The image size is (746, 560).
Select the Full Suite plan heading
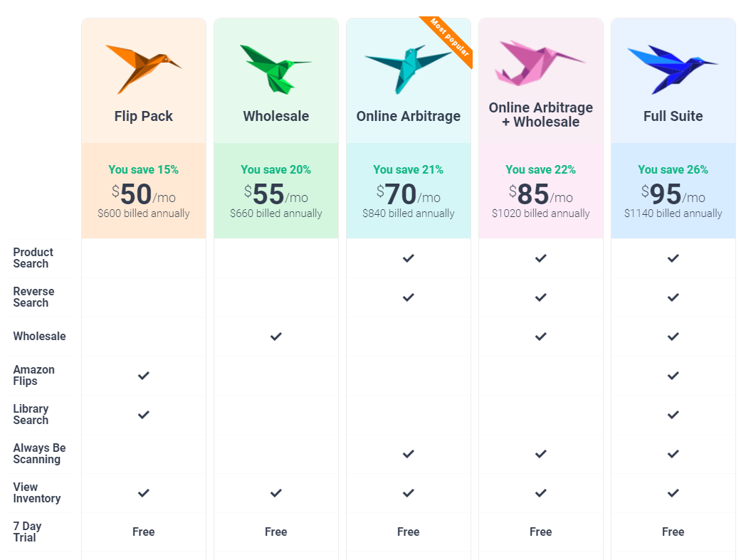(673, 116)
